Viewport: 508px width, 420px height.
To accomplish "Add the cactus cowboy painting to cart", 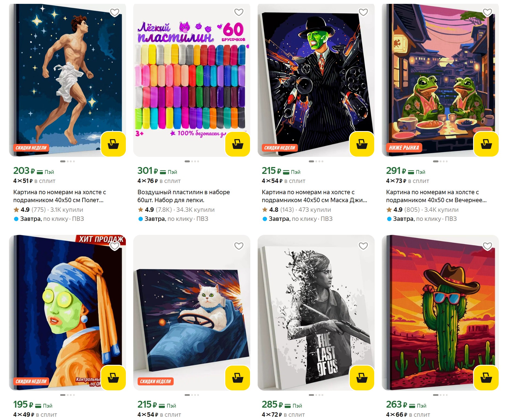I will pos(486,378).
